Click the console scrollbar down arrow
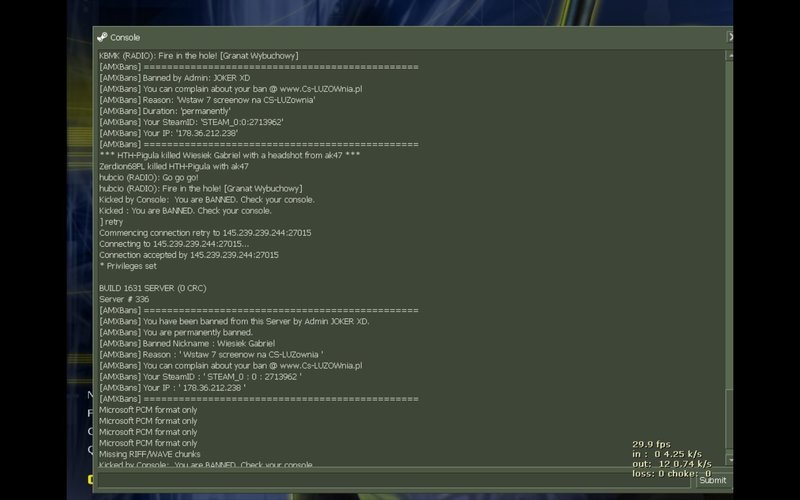 pyautogui.click(x=730, y=460)
